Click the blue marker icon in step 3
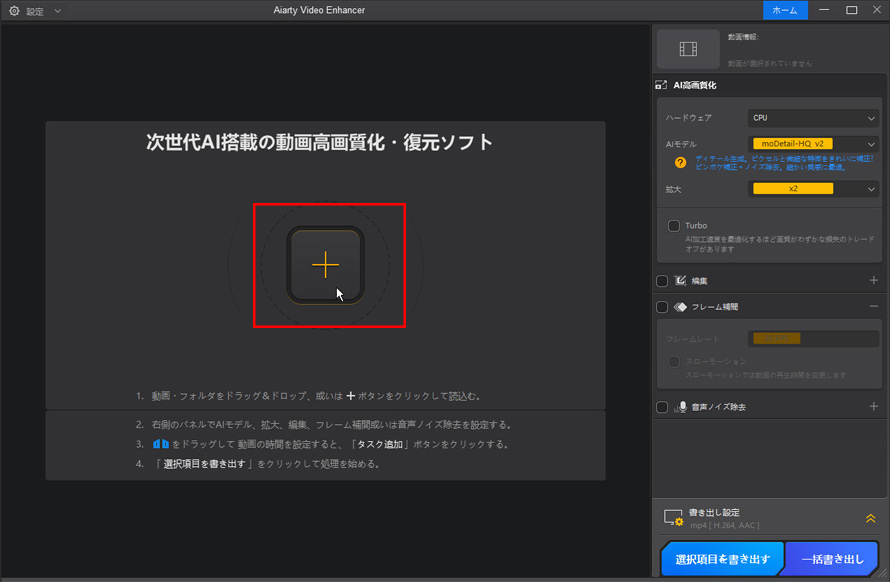 [161, 444]
